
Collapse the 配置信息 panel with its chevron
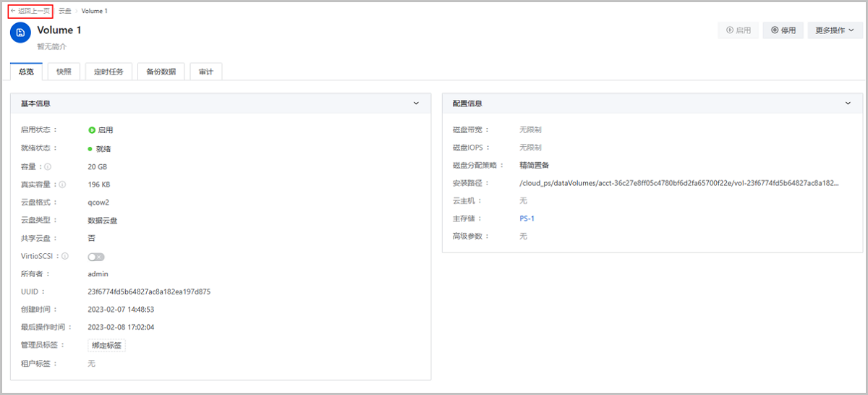click(x=848, y=103)
